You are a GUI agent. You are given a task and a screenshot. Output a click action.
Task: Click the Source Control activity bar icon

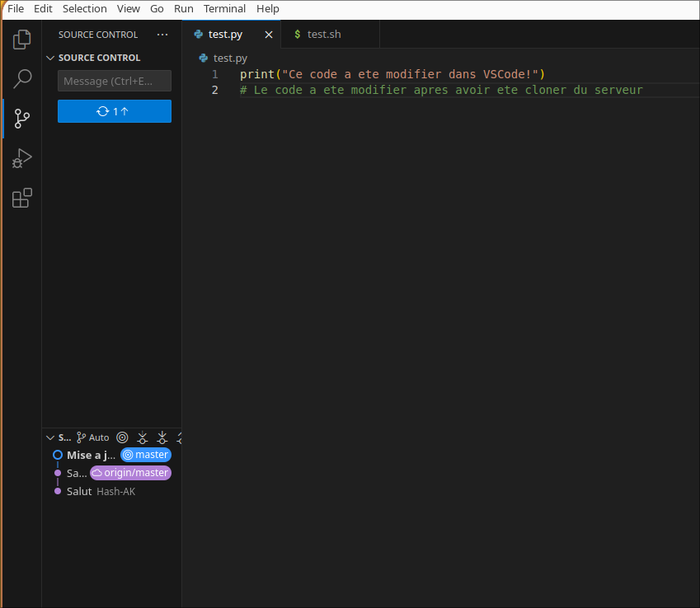click(22, 119)
